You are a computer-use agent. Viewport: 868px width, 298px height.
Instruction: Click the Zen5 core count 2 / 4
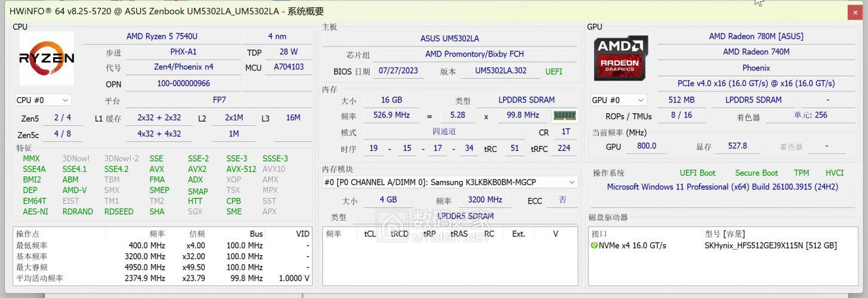(63, 118)
